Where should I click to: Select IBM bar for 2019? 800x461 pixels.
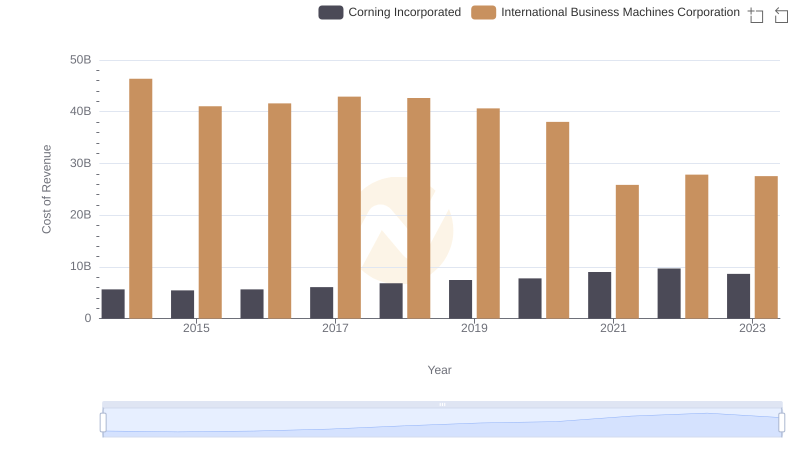click(488, 214)
